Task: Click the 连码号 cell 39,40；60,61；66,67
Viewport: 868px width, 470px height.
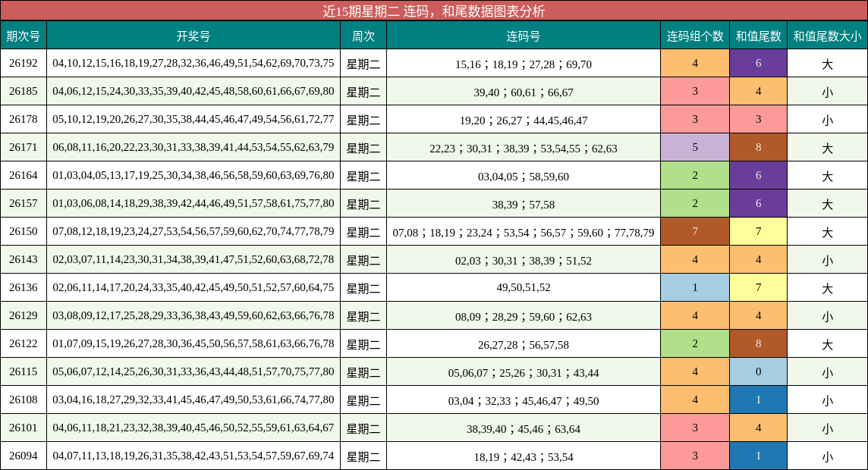Action: click(x=523, y=92)
